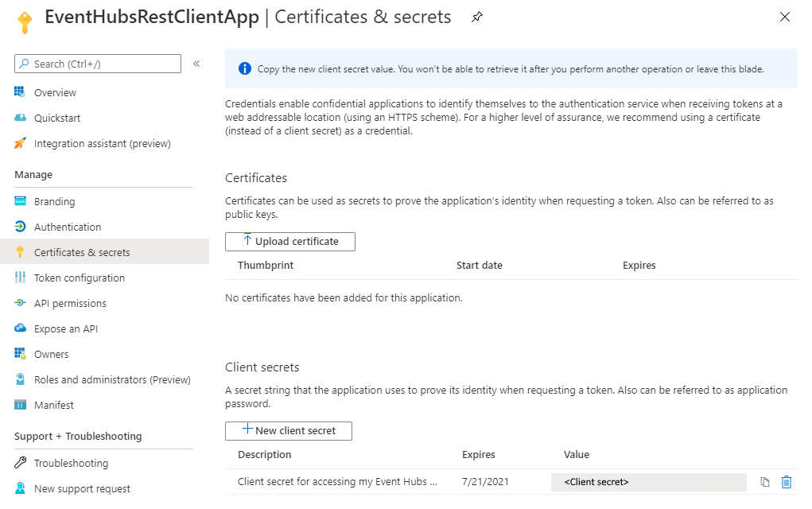Add a New client secret
The width and height of the screenshot is (812, 509).
point(289,431)
